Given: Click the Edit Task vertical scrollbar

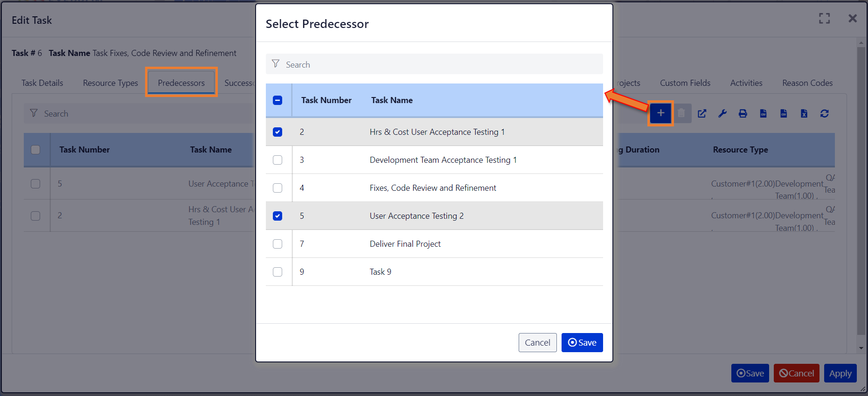Looking at the screenshot, I should (x=861, y=191).
